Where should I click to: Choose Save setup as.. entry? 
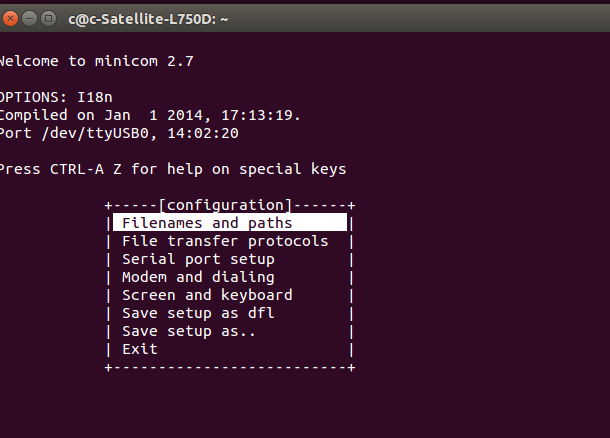(x=189, y=331)
